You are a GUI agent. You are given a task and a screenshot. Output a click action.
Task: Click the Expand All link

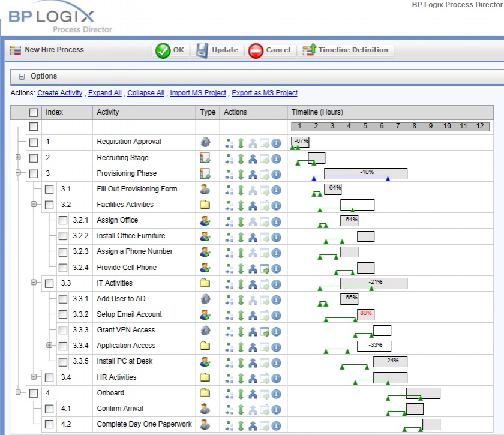105,93
